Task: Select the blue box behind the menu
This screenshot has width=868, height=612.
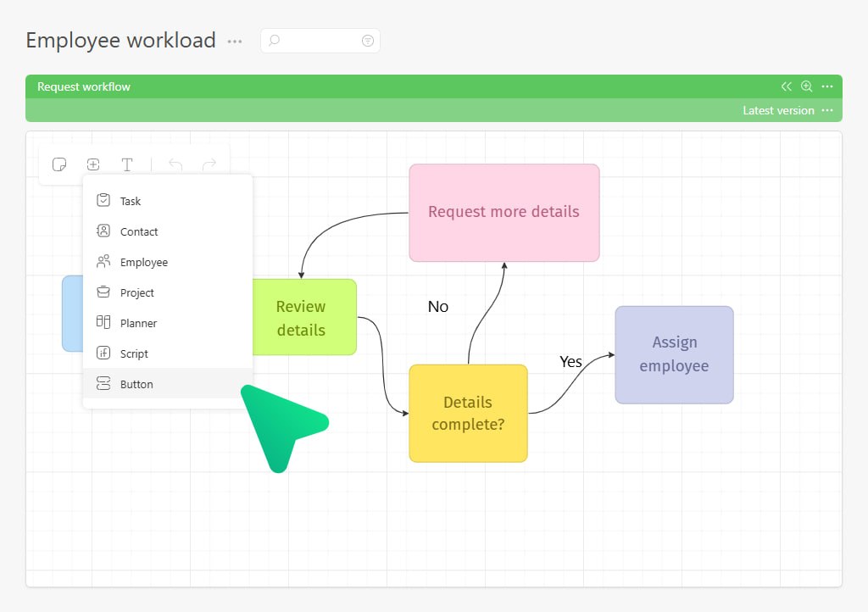Action: (73, 313)
